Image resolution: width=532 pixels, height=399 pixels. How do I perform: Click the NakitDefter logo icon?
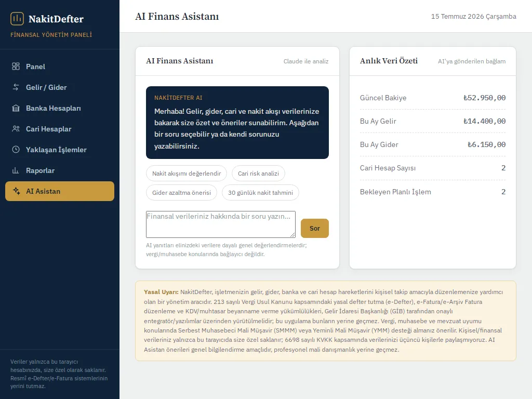coord(17,19)
